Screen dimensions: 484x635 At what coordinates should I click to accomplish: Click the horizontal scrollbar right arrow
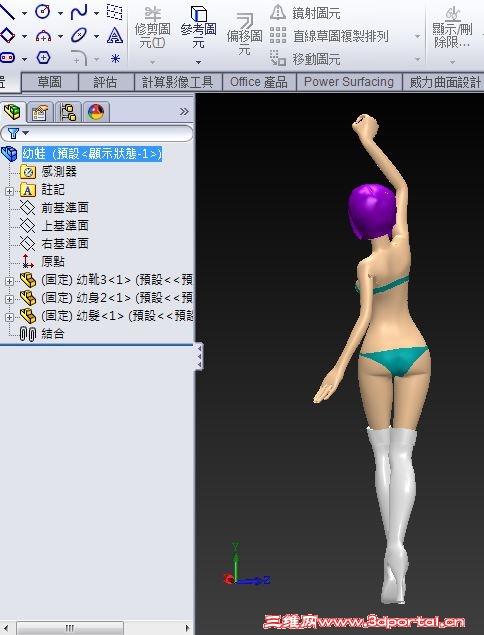click(187, 628)
